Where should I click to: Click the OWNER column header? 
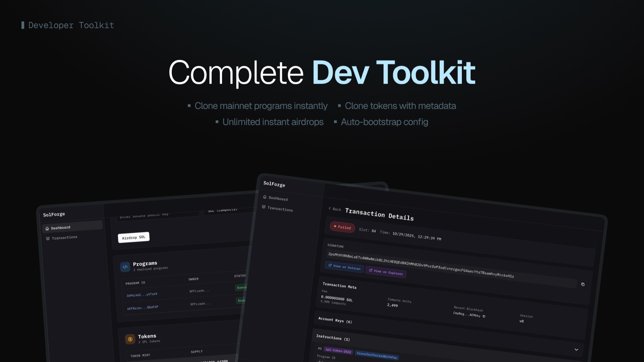point(194,279)
